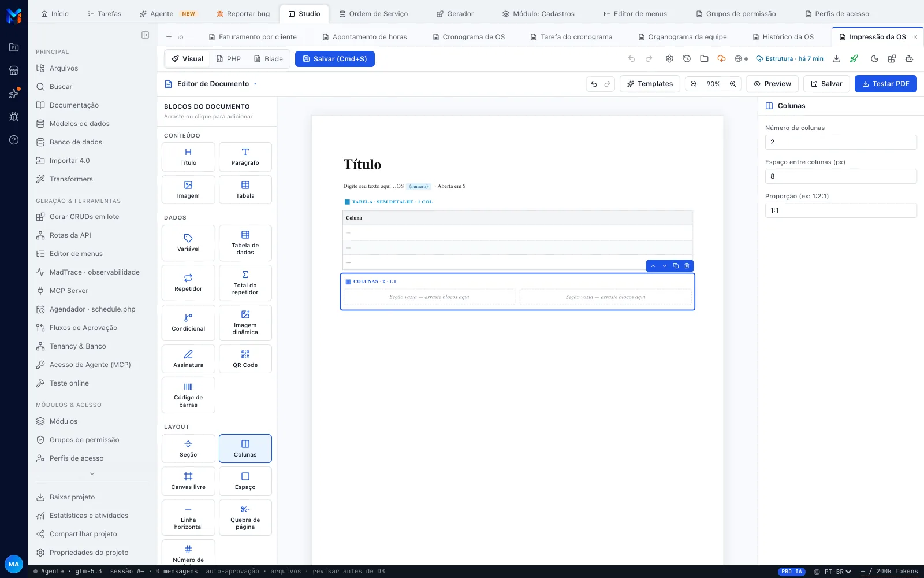Image resolution: width=924 pixels, height=578 pixels.
Task: Add a Repetidor block
Action: (188, 283)
